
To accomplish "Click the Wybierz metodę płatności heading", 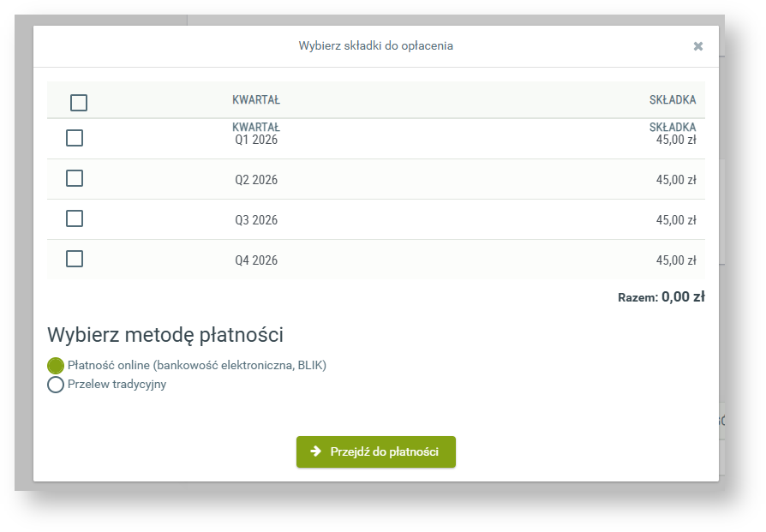I will click(165, 335).
